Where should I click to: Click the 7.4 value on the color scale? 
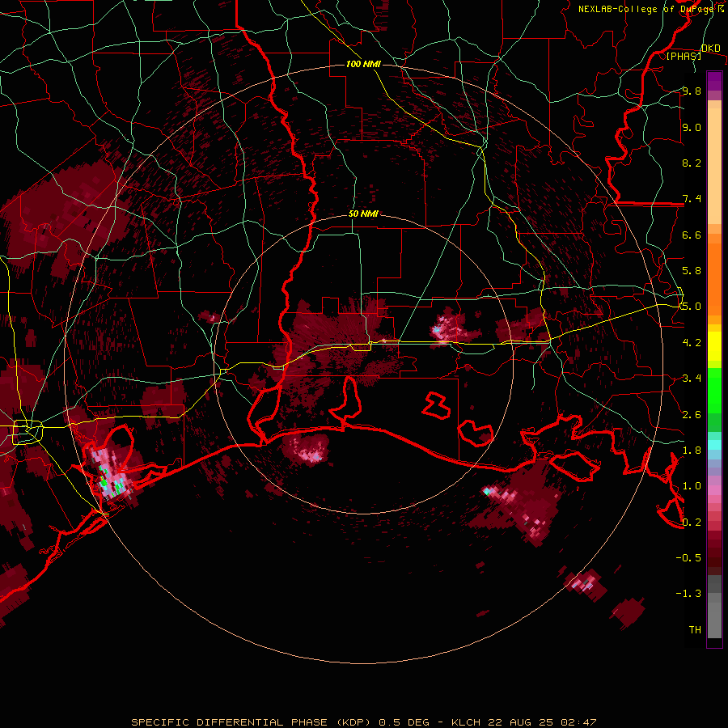(x=692, y=199)
